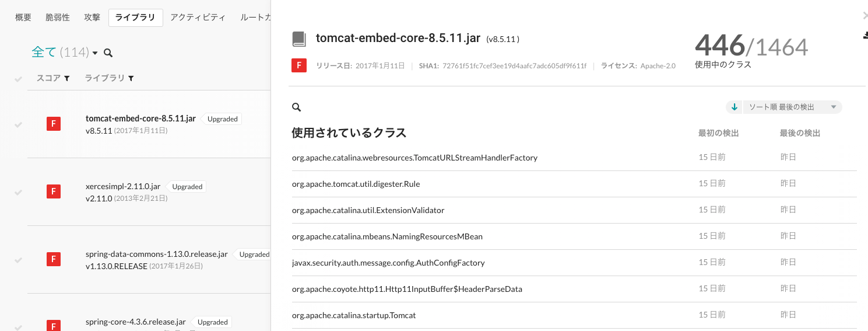The height and width of the screenshot is (331, 868).
Task: Search the used classes with the magnifier icon
Action: [296, 107]
